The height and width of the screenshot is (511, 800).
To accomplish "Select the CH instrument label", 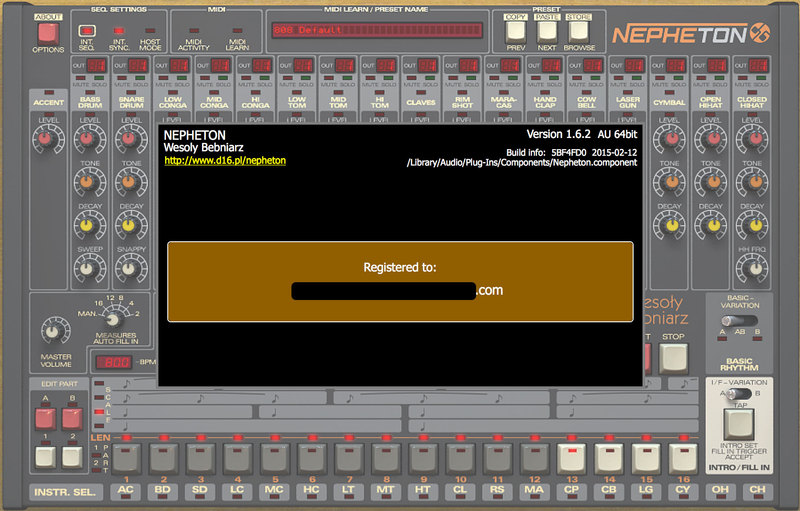I will tap(757, 490).
